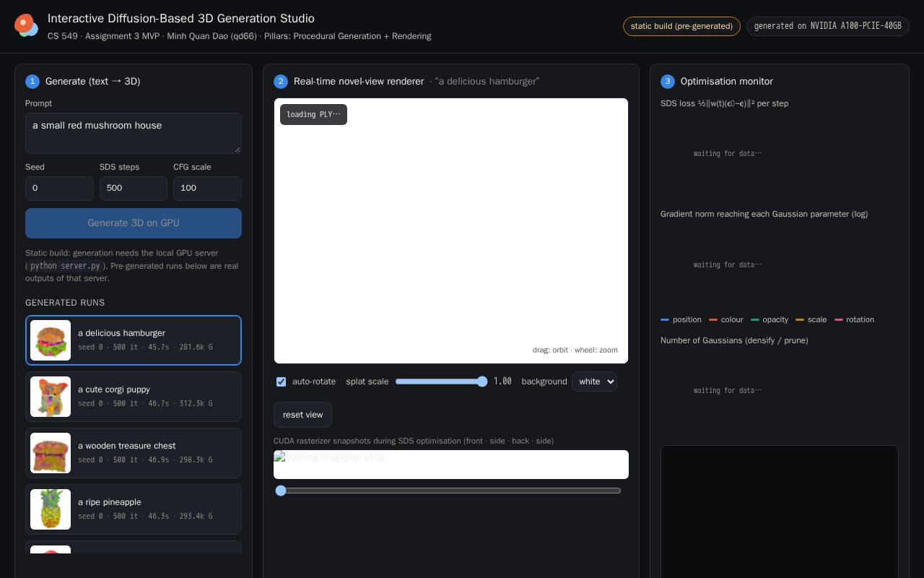The height and width of the screenshot is (578, 924).
Task: Click the Generate 3D on GPU button
Action: pyautogui.click(x=134, y=223)
